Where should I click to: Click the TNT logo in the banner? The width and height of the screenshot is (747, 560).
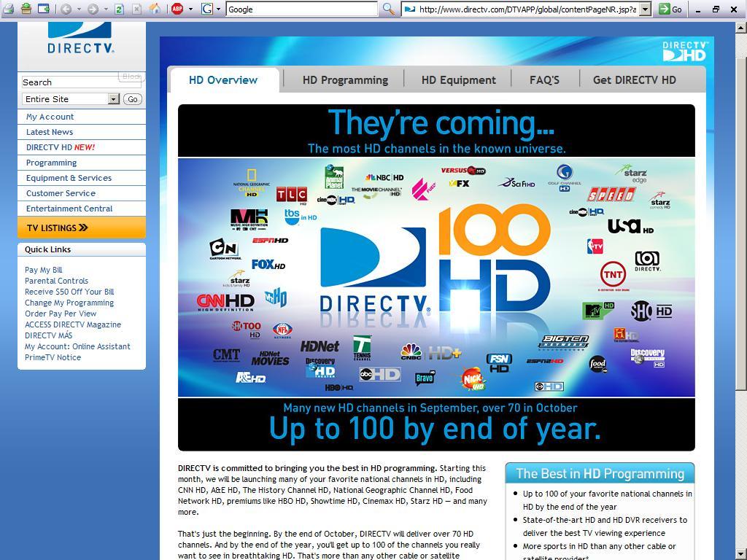613,275
